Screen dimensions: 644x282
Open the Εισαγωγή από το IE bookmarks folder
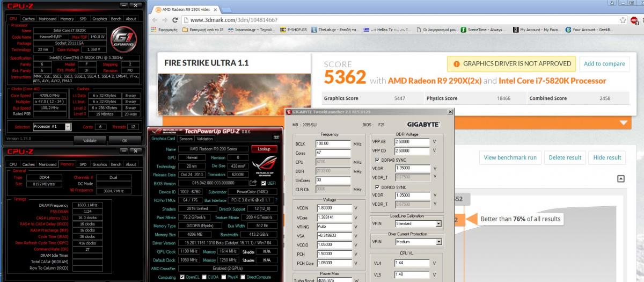point(204,30)
